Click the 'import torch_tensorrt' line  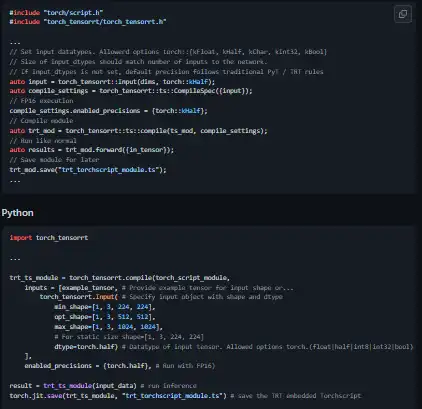tap(49, 238)
